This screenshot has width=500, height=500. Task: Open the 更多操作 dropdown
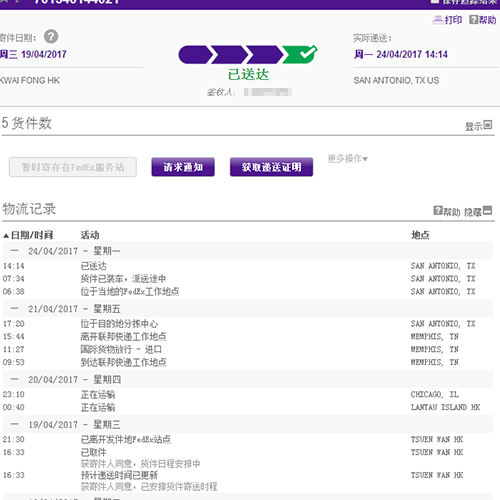pos(347,159)
